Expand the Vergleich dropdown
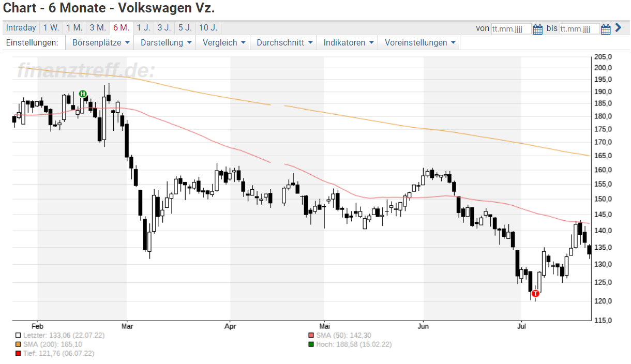The image size is (631, 364). 223,43
